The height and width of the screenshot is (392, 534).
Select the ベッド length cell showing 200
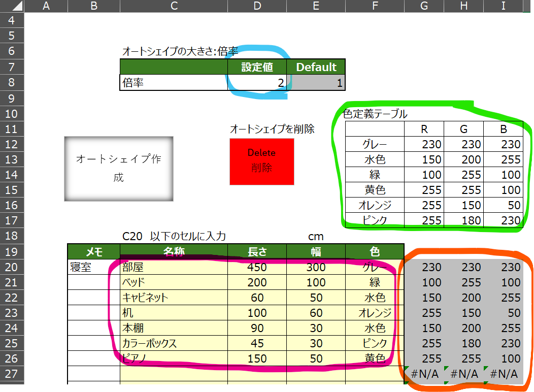(257, 282)
